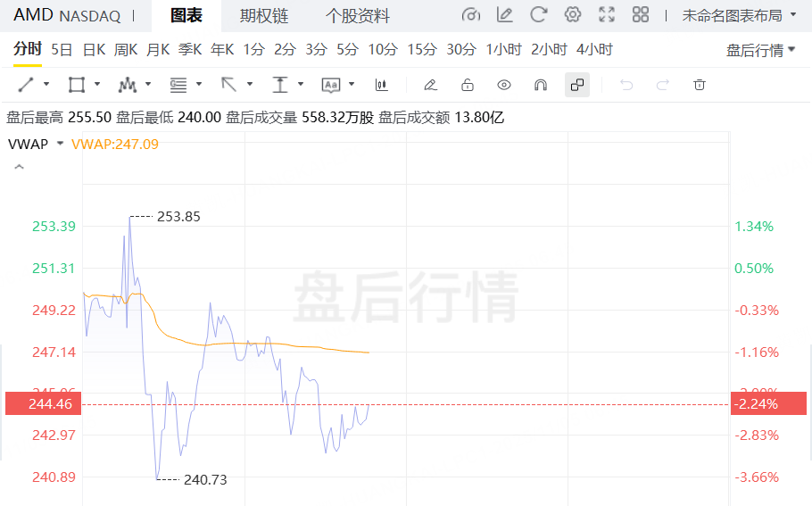Open the arrow tool dropdown arrow
This screenshot has width=812, height=506.
coord(250,84)
